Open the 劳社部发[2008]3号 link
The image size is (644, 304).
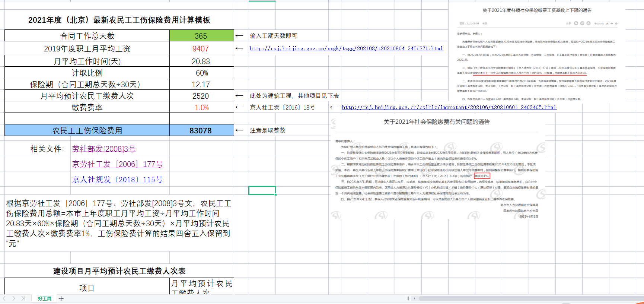(104, 149)
